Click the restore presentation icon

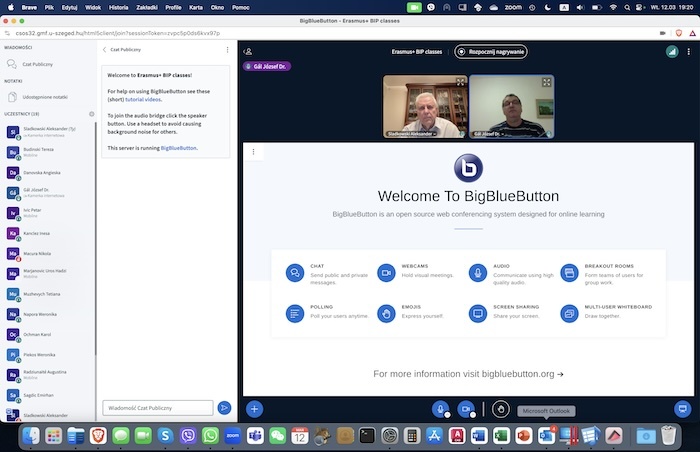[682, 409]
